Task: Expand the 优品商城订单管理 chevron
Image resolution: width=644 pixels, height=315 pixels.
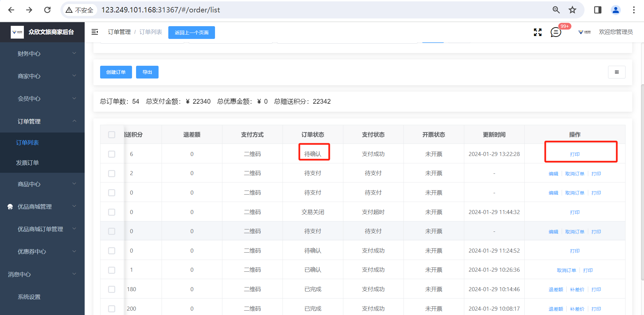Action: 74,228
